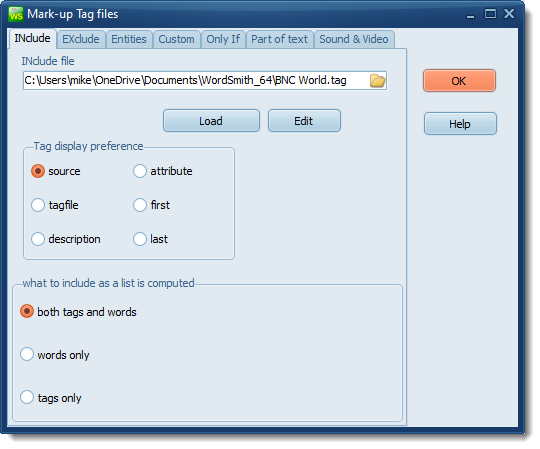Close the Mark-up Tag files dialog
Image resolution: width=540 pixels, height=449 pixels.
[509, 14]
